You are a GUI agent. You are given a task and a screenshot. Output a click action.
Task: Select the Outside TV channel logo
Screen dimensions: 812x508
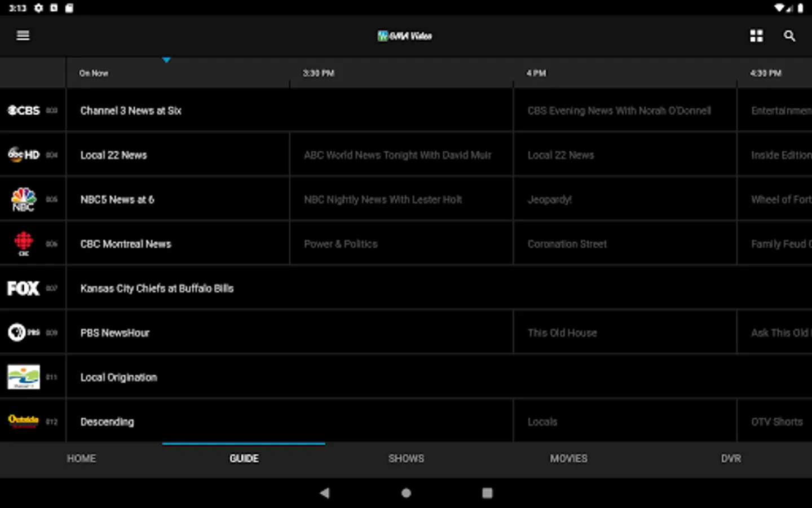coord(24,421)
